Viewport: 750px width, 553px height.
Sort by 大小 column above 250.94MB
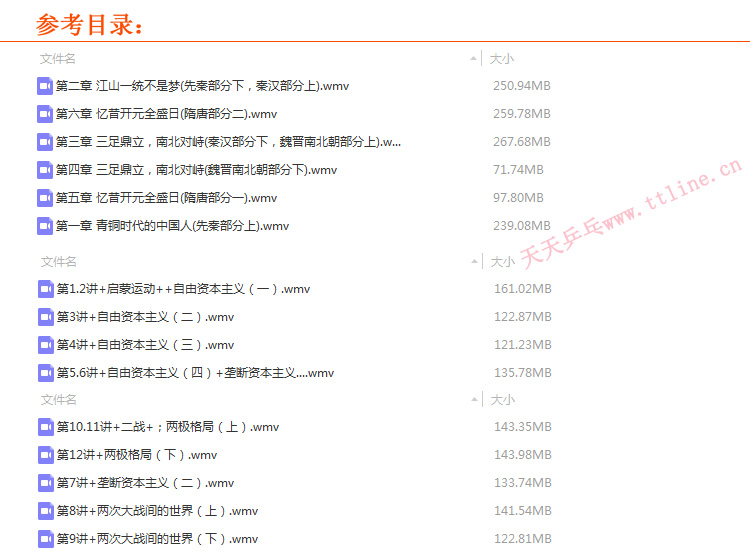click(x=502, y=59)
